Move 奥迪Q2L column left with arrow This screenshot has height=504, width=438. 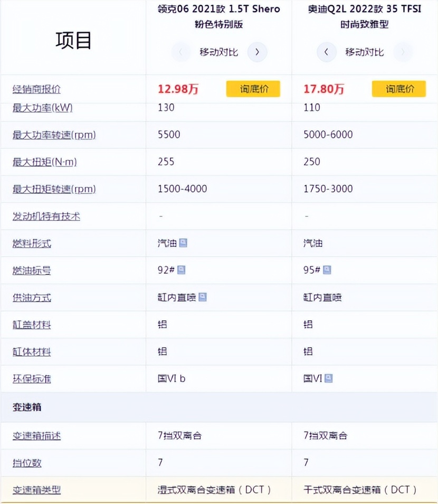[x=326, y=52]
